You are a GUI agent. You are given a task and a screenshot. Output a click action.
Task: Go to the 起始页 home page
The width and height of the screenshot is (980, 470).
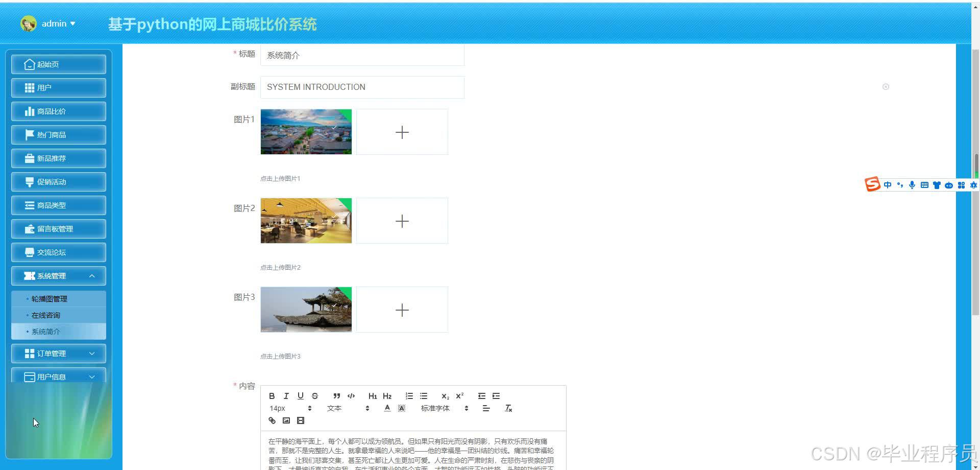[x=59, y=64]
